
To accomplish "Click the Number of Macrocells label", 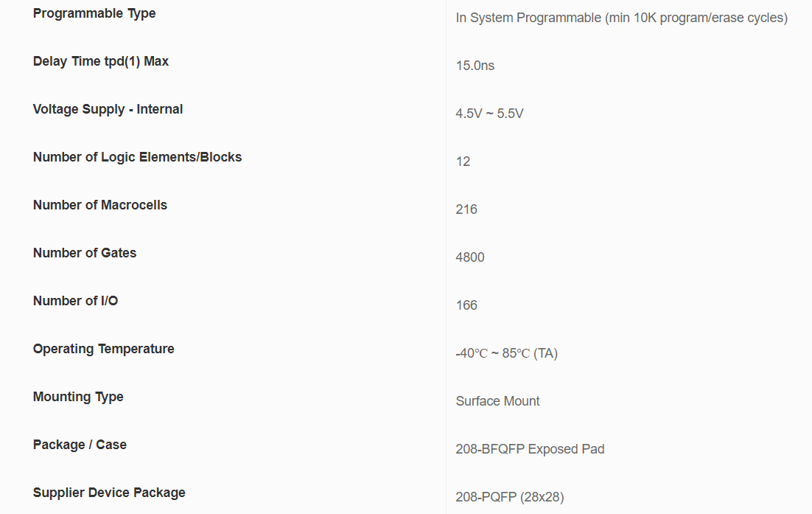I will [100, 205].
